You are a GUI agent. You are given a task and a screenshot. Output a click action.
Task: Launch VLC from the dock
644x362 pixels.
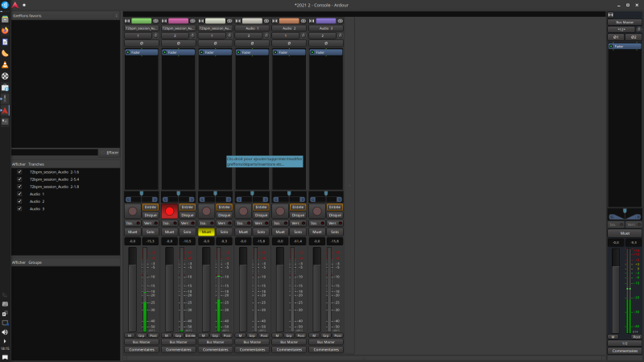pos(5,64)
